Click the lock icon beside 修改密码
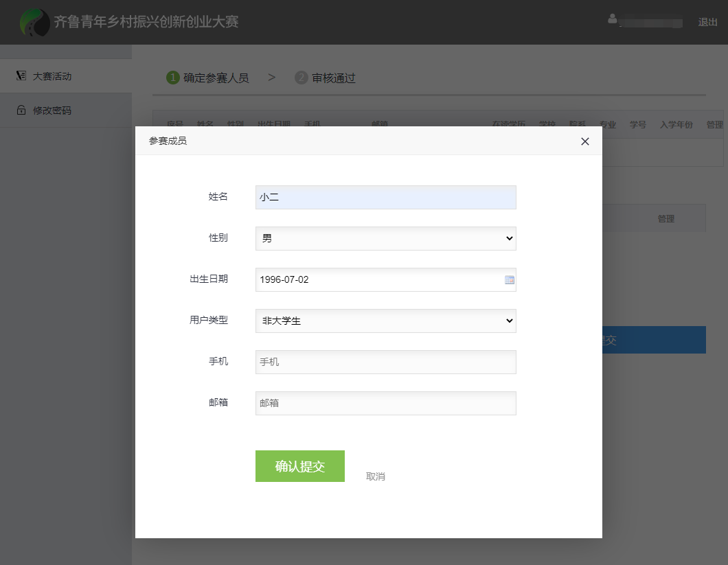728x565 pixels. pyautogui.click(x=21, y=111)
